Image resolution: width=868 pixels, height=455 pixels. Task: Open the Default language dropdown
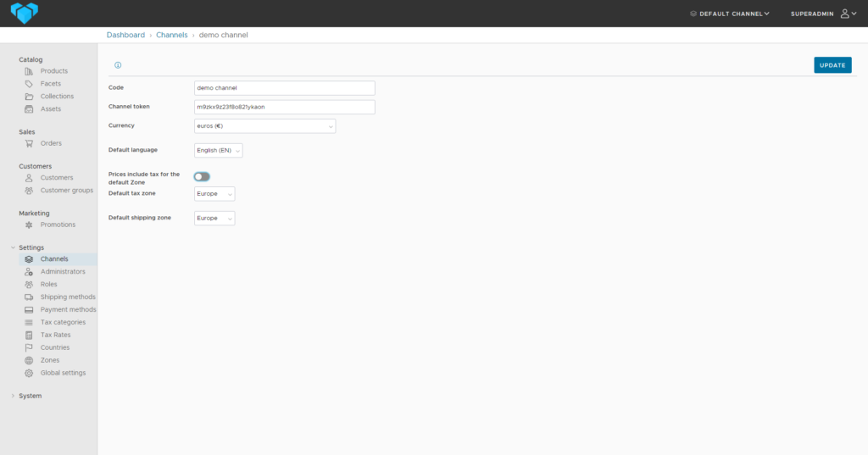tap(218, 151)
